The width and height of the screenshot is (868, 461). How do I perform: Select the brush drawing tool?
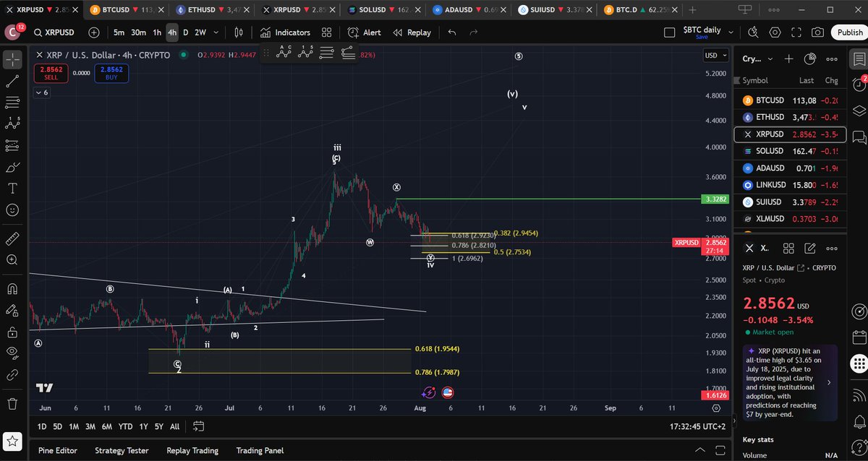click(x=12, y=168)
